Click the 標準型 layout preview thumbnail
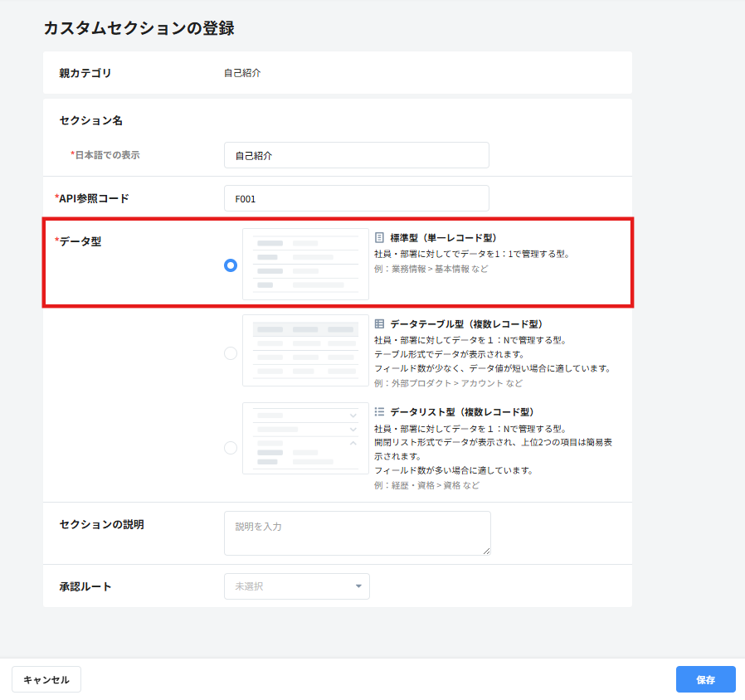The image size is (745, 700). click(305, 264)
